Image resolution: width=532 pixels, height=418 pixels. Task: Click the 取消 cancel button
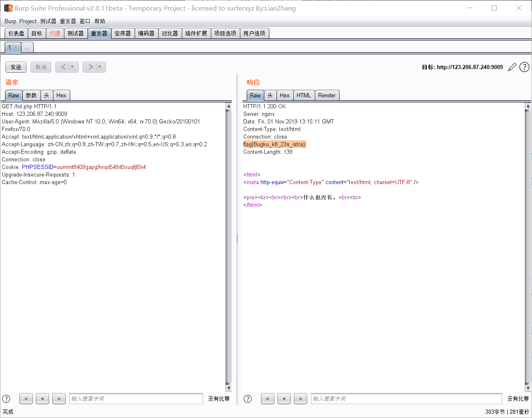pos(41,67)
